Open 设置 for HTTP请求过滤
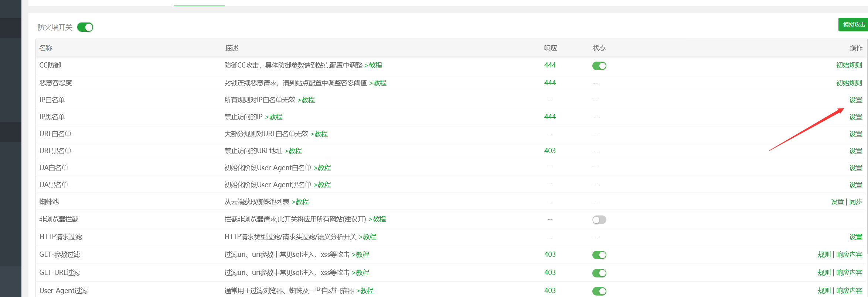The image size is (868, 297). [856, 237]
